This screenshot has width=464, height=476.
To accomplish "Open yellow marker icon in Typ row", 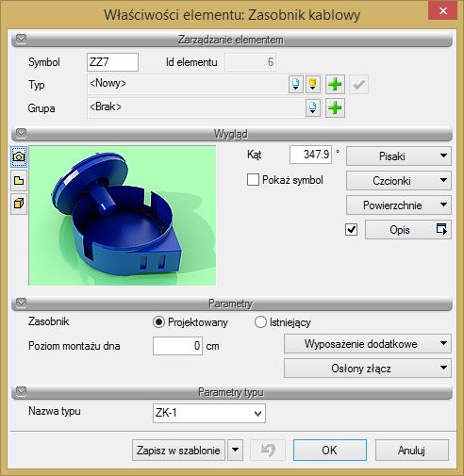I will tap(313, 84).
